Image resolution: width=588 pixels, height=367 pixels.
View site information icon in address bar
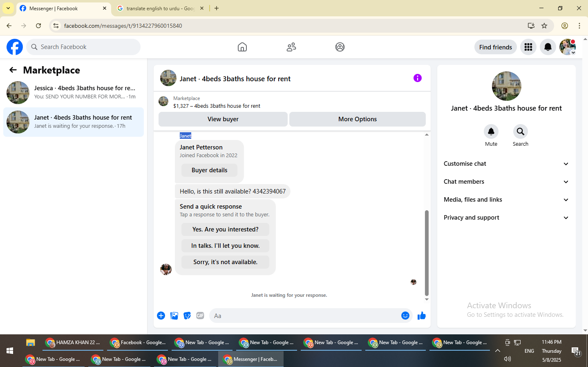tap(56, 26)
